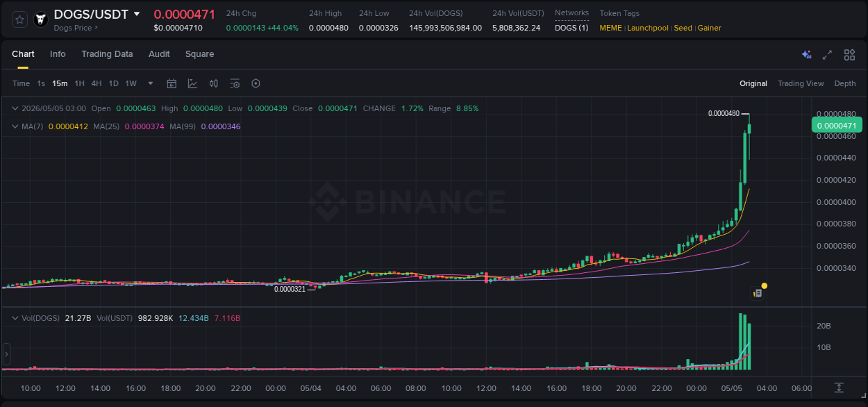Viewport: 868px width, 407px height.
Task: Switch to the Info tab
Action: click(58, 54)
